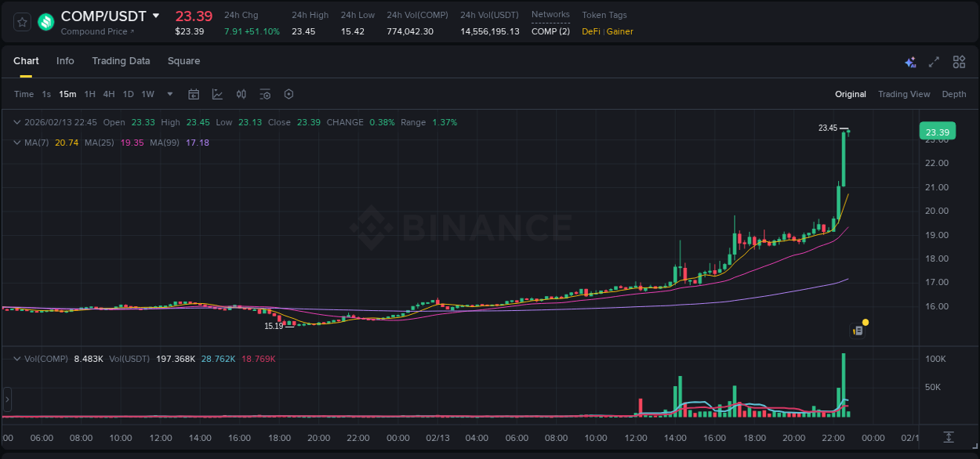Screen dimensions: 980x459
Task: Click the Compound Price link
Action: pos(96,31)
